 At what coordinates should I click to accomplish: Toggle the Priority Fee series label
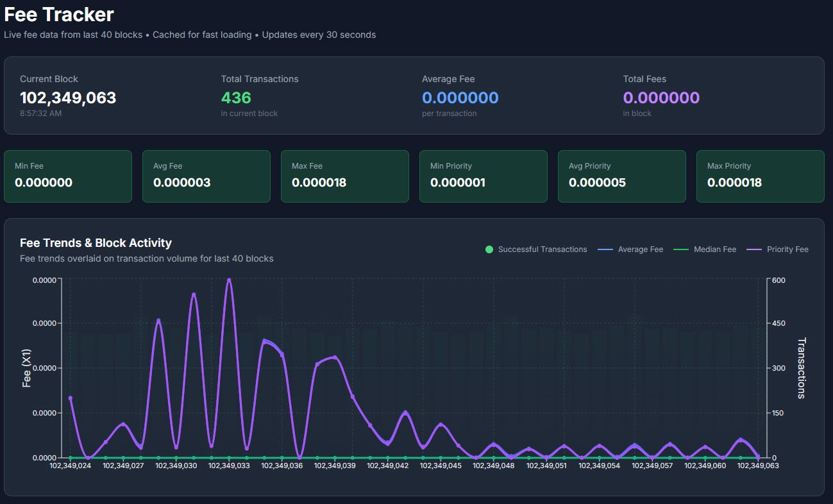click(x=787, y=249)
